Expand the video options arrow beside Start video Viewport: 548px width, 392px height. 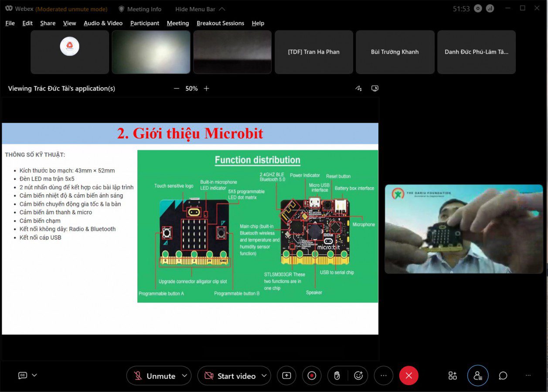[x=264, y=375]
